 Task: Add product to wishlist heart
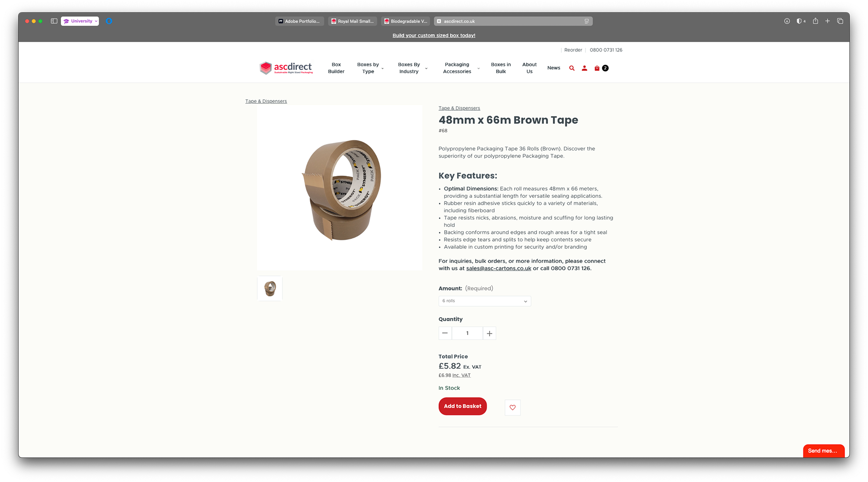click(513, 407)
